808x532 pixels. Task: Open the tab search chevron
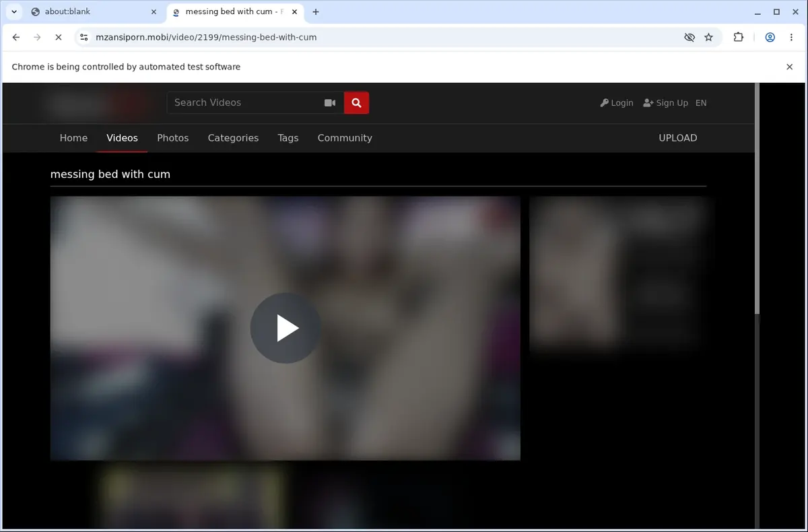(x=14, y=11)
